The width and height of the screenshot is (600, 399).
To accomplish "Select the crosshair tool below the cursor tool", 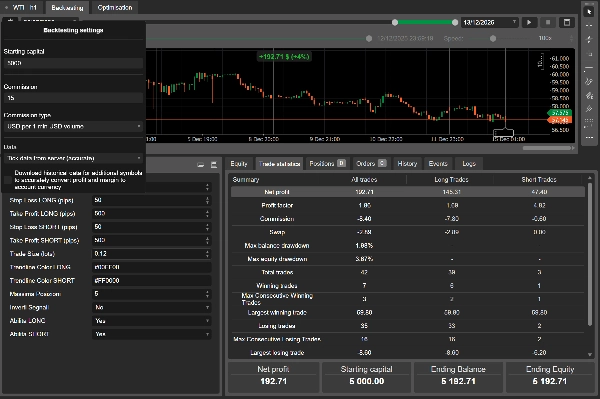I will [x=589, y=26].
